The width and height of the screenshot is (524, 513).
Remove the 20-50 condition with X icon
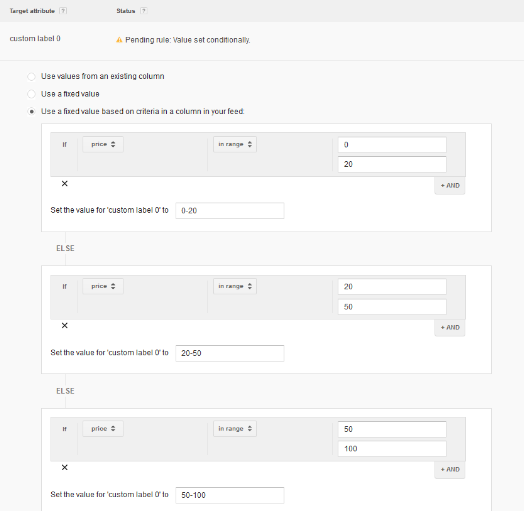tap(64, 326)
